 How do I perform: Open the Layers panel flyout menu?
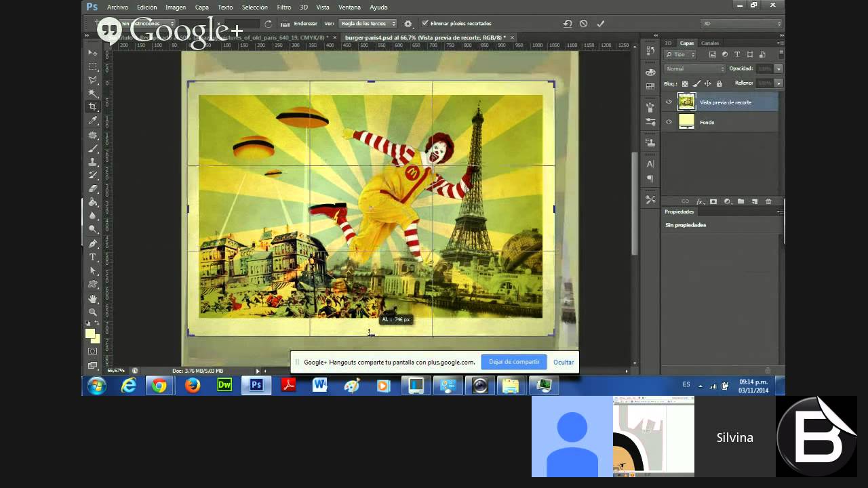[780, 43]
